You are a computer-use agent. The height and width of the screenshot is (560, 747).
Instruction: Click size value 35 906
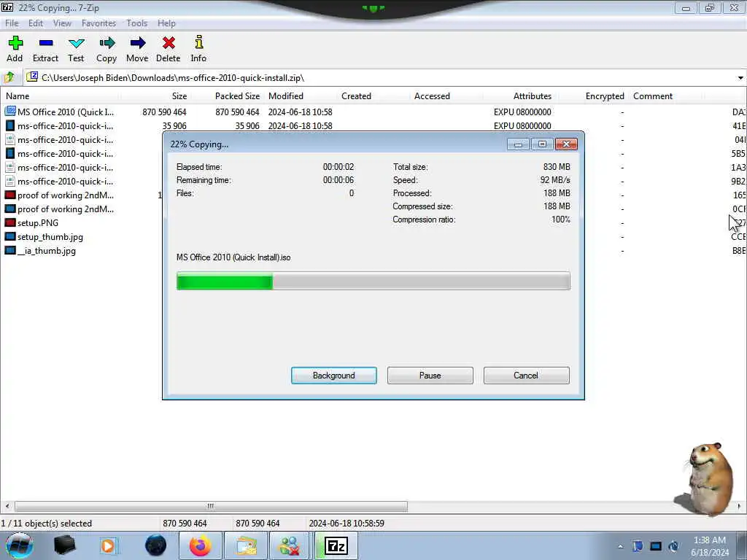point(174,125)
